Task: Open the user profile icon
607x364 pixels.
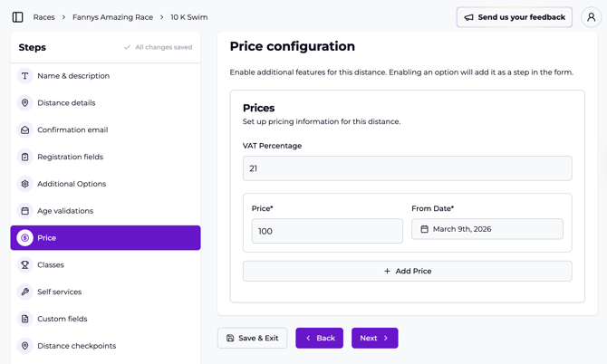Action: (x=591, y=17)
